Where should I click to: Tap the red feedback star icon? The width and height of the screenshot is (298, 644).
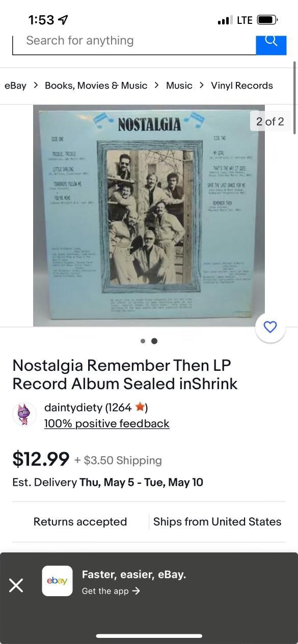point(140,407)
